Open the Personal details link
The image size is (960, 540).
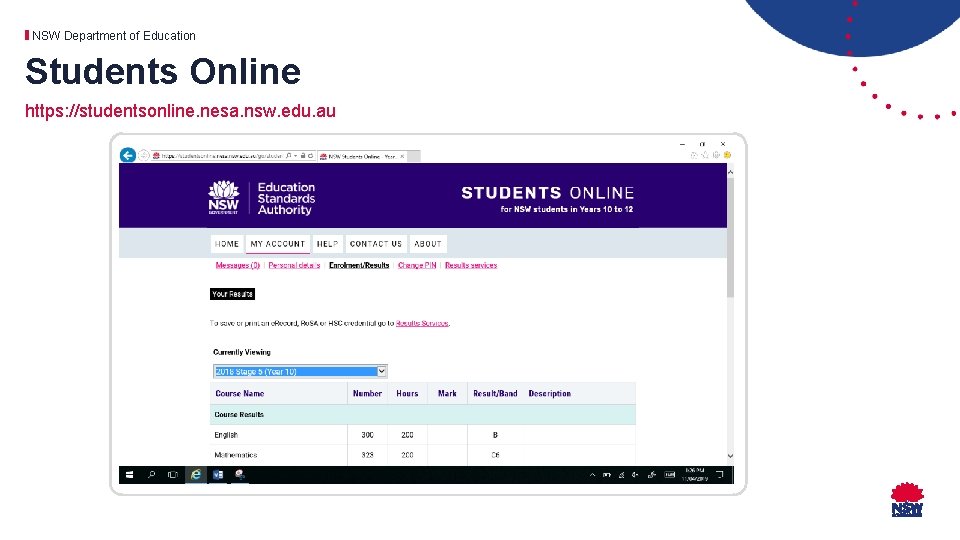(x=294, y=265)
